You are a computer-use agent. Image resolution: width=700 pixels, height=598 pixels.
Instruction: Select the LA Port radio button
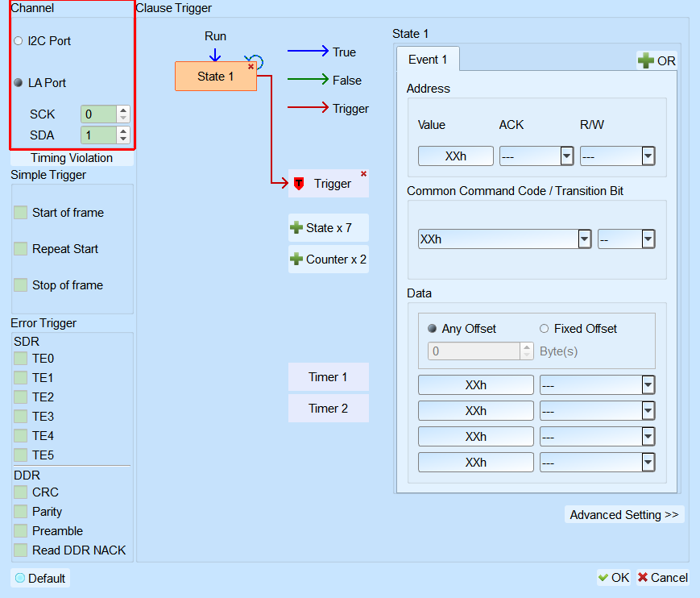[19, 83]
